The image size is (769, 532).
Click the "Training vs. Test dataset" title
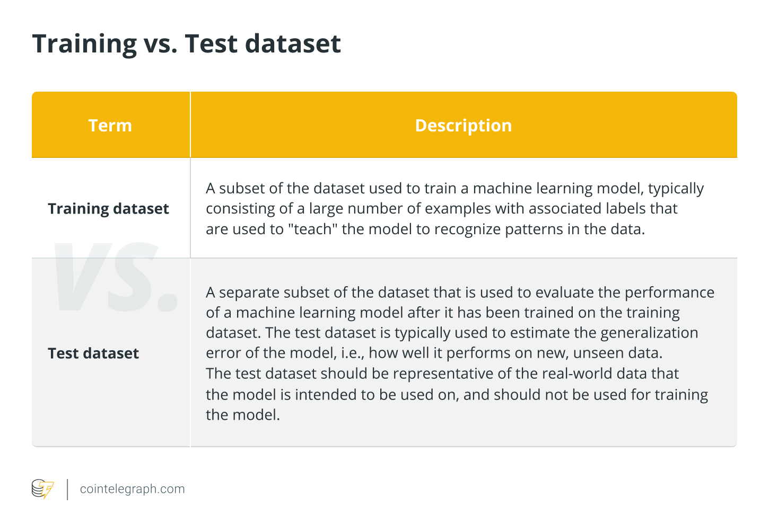coord(186,43)
